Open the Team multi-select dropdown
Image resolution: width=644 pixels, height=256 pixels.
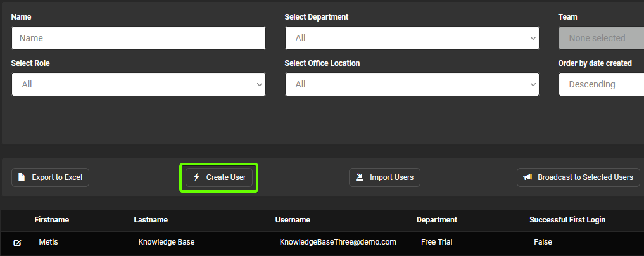(602, 38)
